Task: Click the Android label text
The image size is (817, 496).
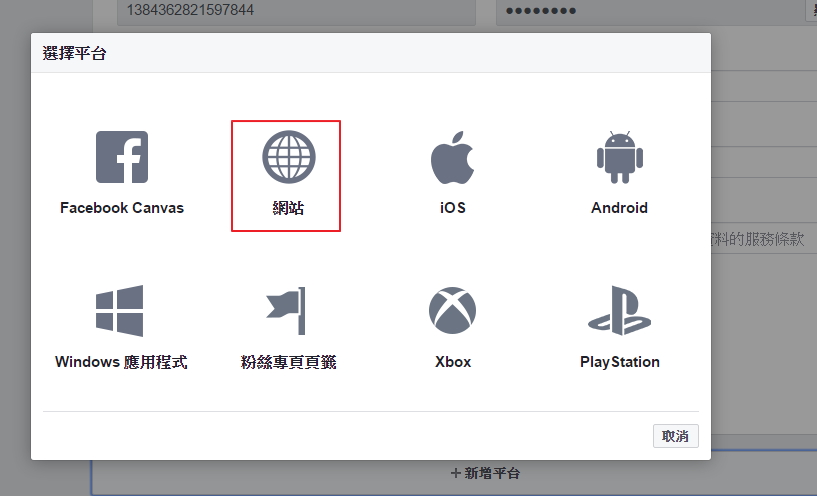Action: 620,208
